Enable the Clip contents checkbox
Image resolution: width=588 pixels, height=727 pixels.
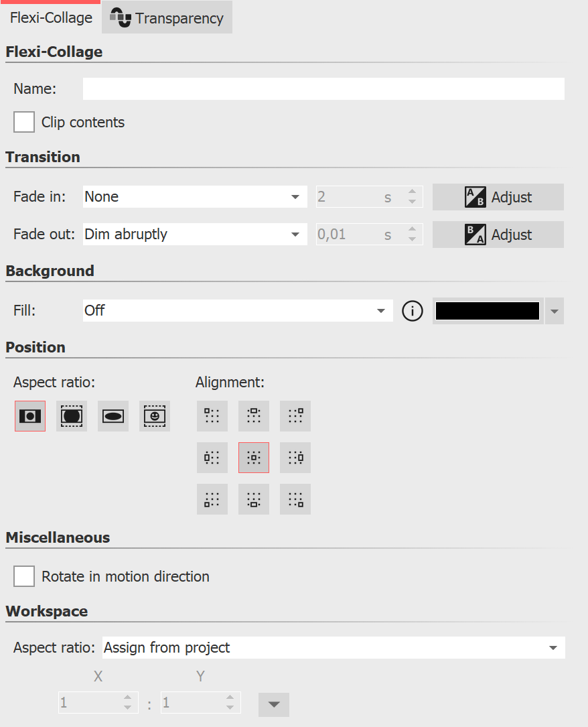tap(23, 122)
